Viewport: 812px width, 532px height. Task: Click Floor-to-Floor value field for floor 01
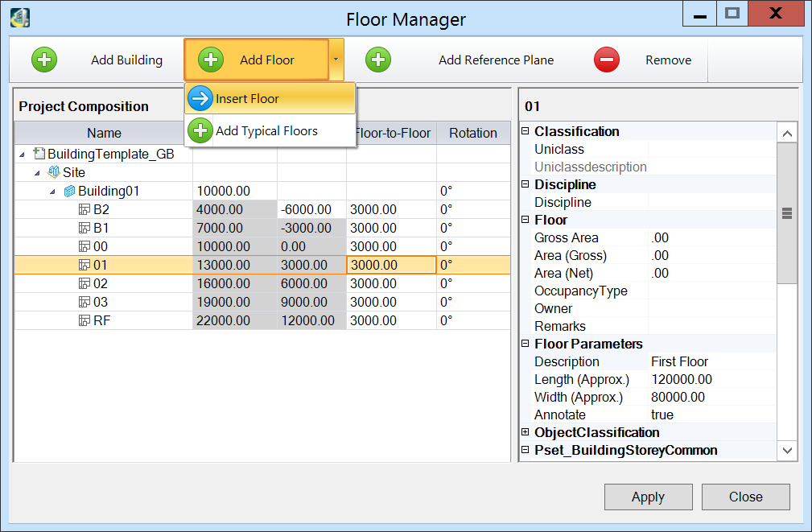pyautogui.click(x=390, y=265)
